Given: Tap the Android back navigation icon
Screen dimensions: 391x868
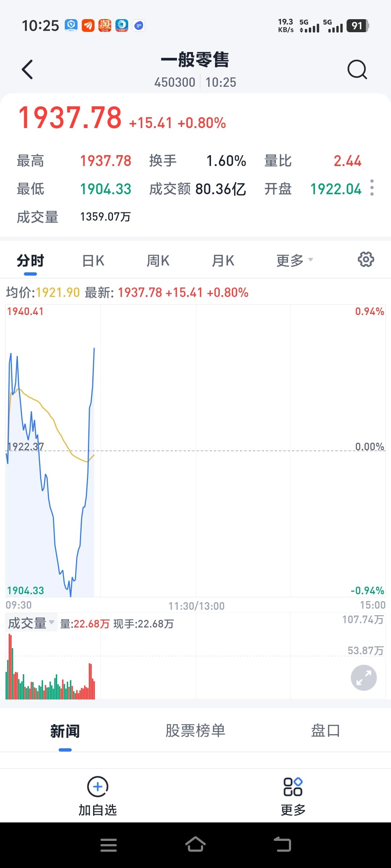Looking at the screenshot, I should 282,844.
